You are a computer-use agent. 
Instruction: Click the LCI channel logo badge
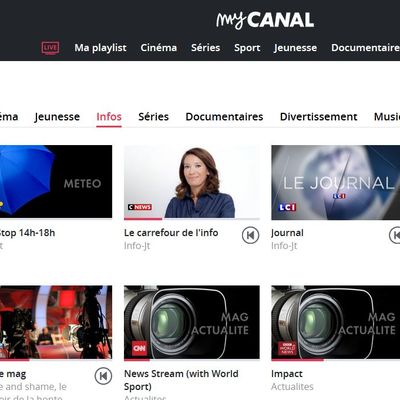pos(287,207)
